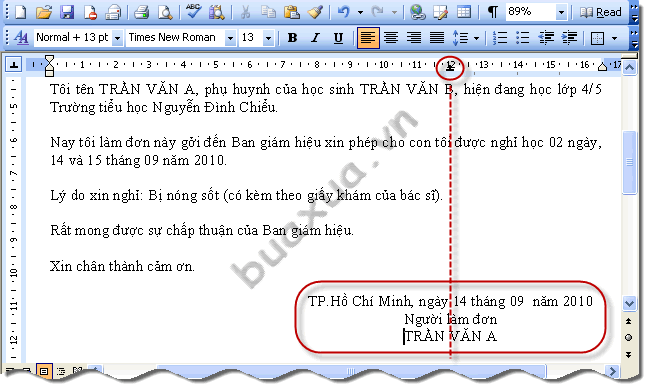
Task: Expand the Style box dropdown arrow
Action: point(118,38)
